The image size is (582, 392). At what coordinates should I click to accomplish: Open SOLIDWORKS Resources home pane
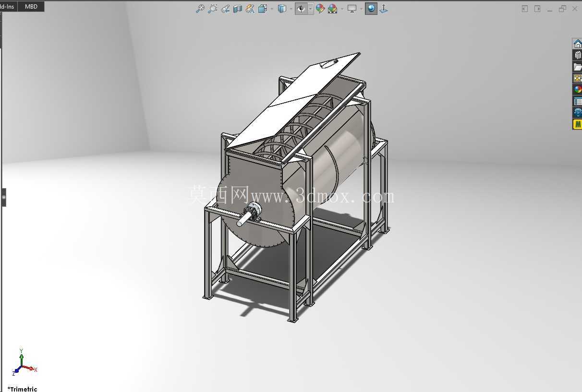point(578,44)
